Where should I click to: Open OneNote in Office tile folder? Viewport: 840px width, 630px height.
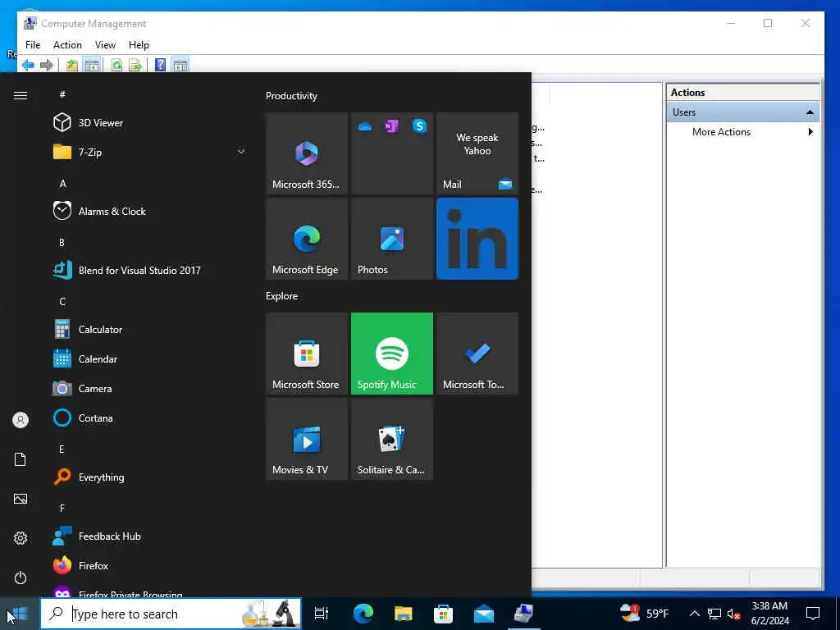391,126
